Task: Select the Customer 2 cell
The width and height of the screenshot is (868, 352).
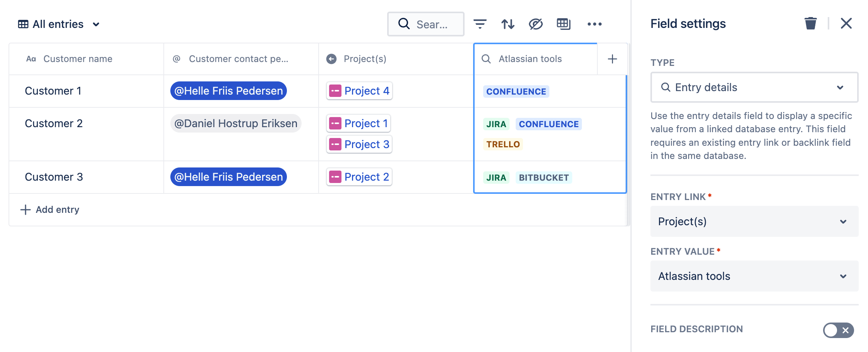Action: click(x=86, y=134)
